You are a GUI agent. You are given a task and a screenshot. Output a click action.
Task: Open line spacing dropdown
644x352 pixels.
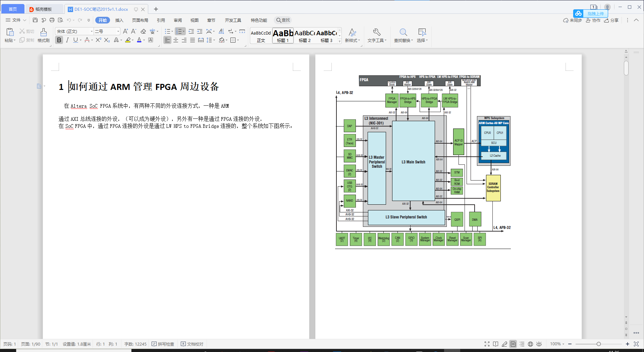[214, 40]
